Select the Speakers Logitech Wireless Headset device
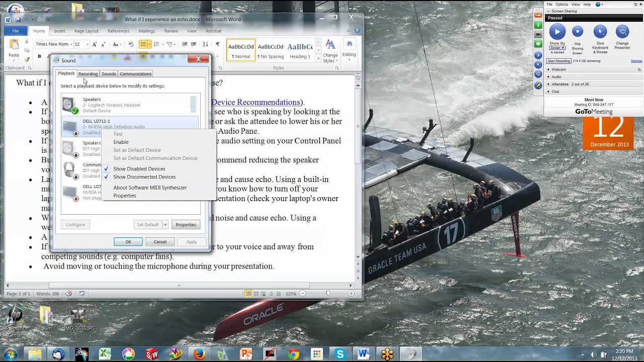The image size is (644, 362). 130,105
